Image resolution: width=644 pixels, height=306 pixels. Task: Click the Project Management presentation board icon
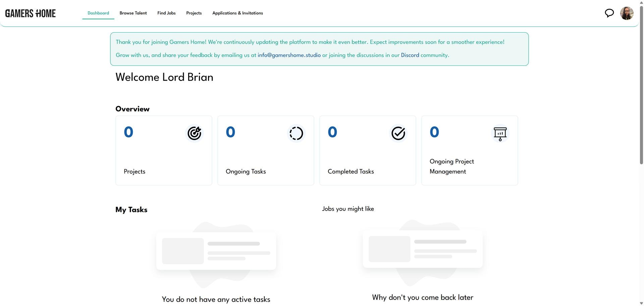(500, 133)
